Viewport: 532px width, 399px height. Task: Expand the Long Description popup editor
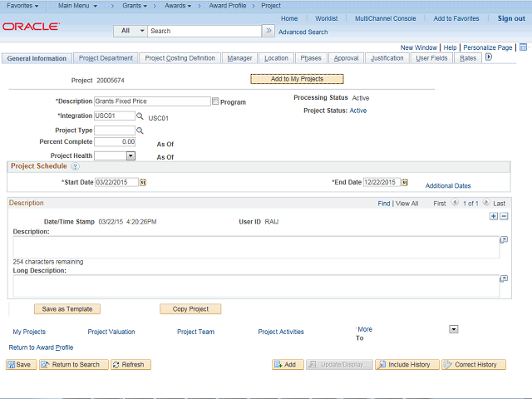pyautogui.click(x=504, y=279)
